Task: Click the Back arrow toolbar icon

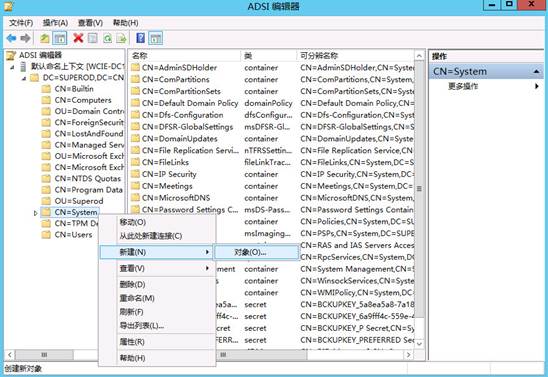Action: click(x=11, y=38)
